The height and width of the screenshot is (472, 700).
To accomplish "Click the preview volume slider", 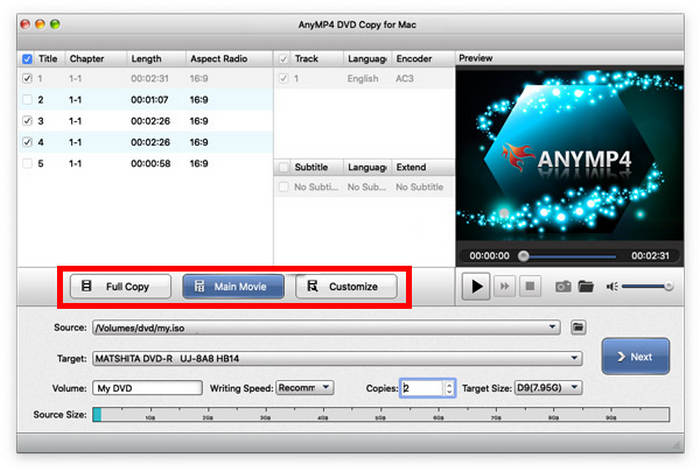I will tap(650, 287).
